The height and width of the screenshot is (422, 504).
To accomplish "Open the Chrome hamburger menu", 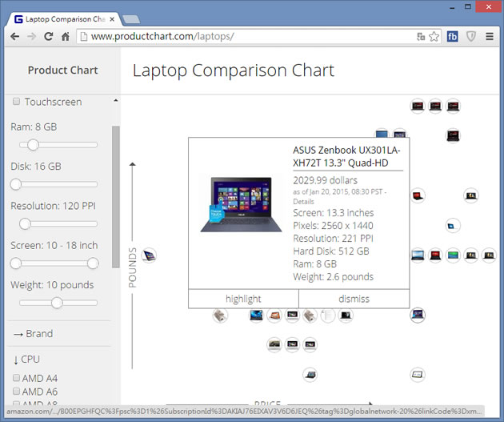I will coord(490,37).
